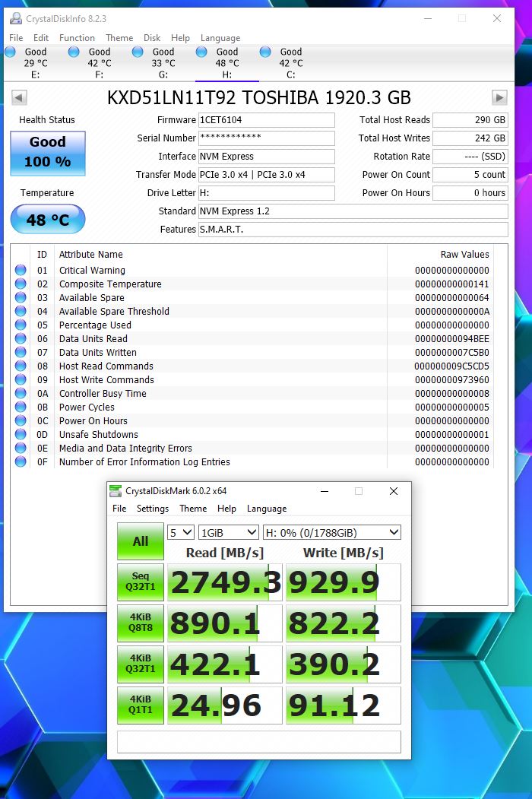The height and width of the screenshot is (799, 532).
Task: Click Seq Q32T1 read result 2749.3
Action: pos(225,582)
